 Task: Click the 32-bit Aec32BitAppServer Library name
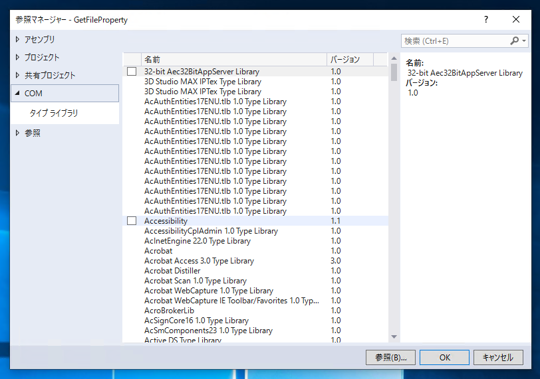[202, 71]
